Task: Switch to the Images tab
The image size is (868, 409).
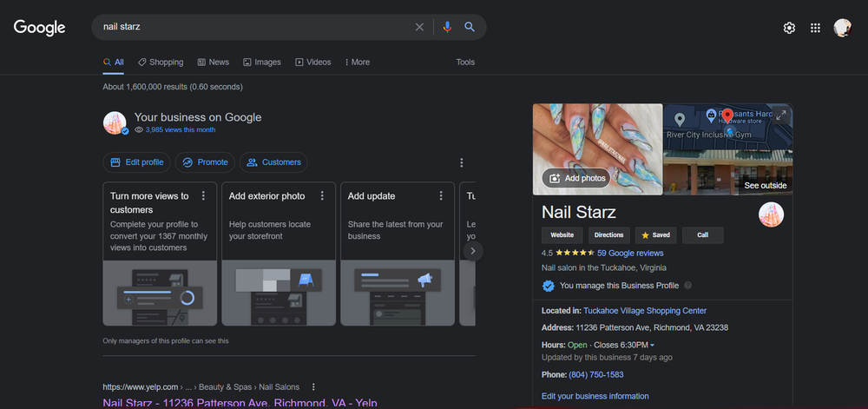Action: pos(262,63)
